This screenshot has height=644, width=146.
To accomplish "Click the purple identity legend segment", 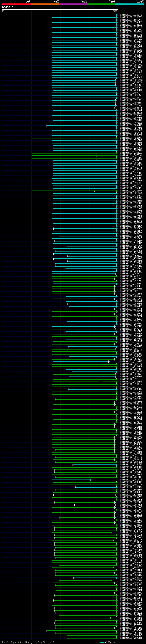I will 73,4.
